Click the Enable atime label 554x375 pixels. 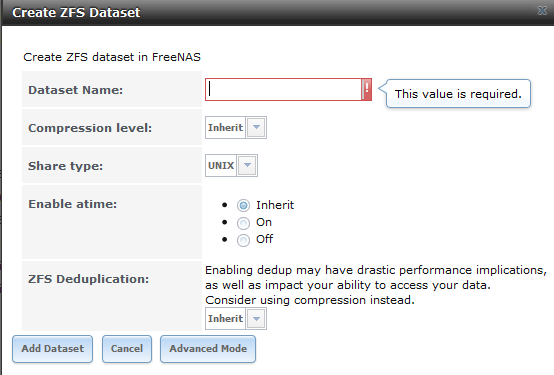pyautogui.click(x=72, y=204)
